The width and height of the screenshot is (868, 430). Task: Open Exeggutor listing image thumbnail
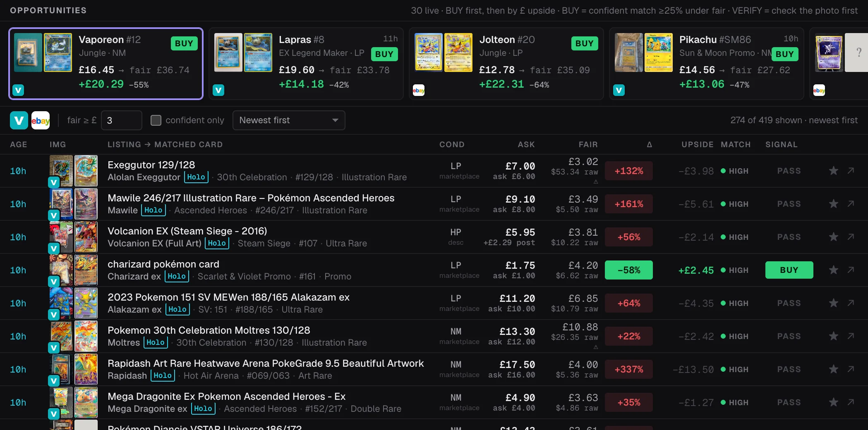coord(61,171)
